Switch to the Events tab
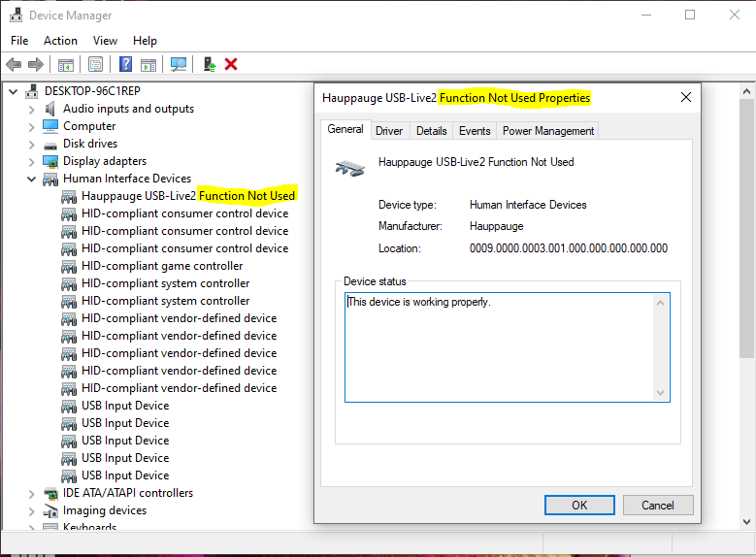This screenshot has width=756, height=557. (x=475, y=131)
